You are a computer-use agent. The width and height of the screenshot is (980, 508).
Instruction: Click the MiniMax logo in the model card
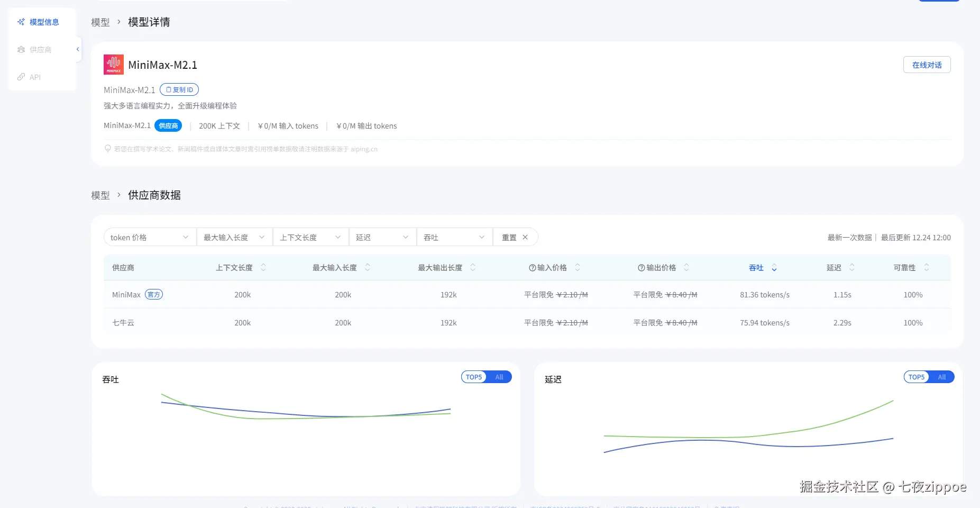pyautogui.click(x=114, y=65)
